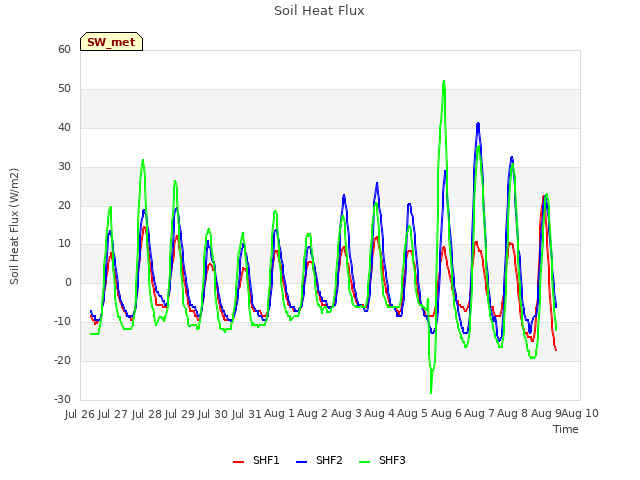Screen dimensions: 640x480
Task: Click the Aug 7 x-axis tick label
Action: pyautogui.click(x=479, y=413)
